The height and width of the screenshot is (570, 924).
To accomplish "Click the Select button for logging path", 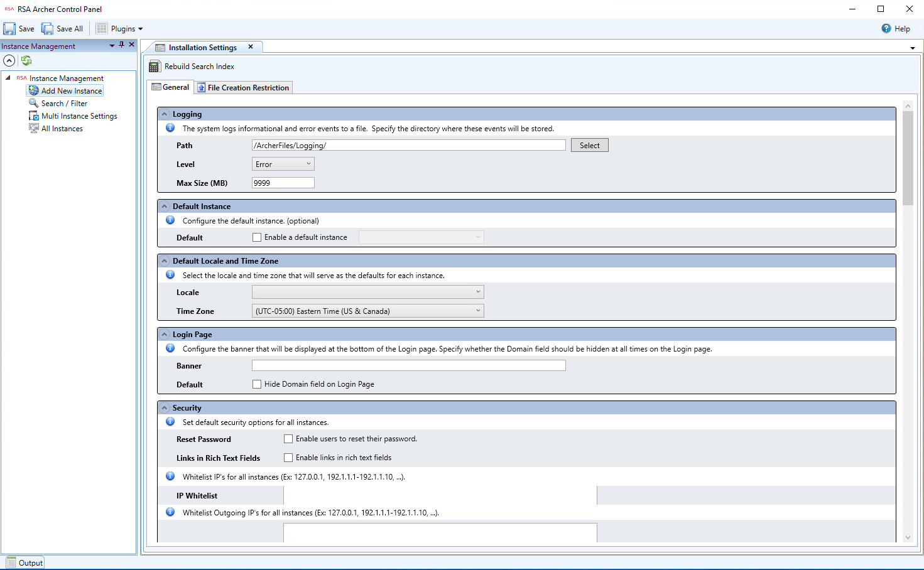I will click(x=590, y=145).
